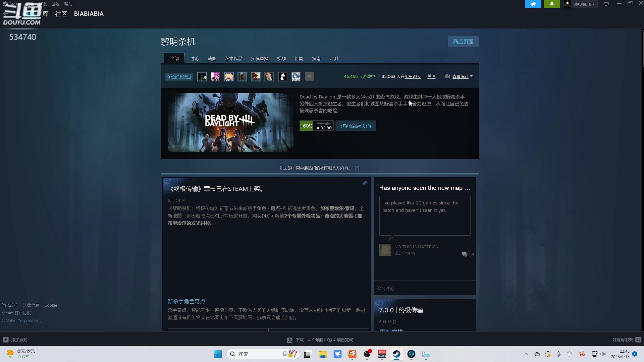Image resolution: width=644 pixels, height=362 pixels.
Task: Click the Steam announcements megaphone icon
Action: tap(533, 4)
